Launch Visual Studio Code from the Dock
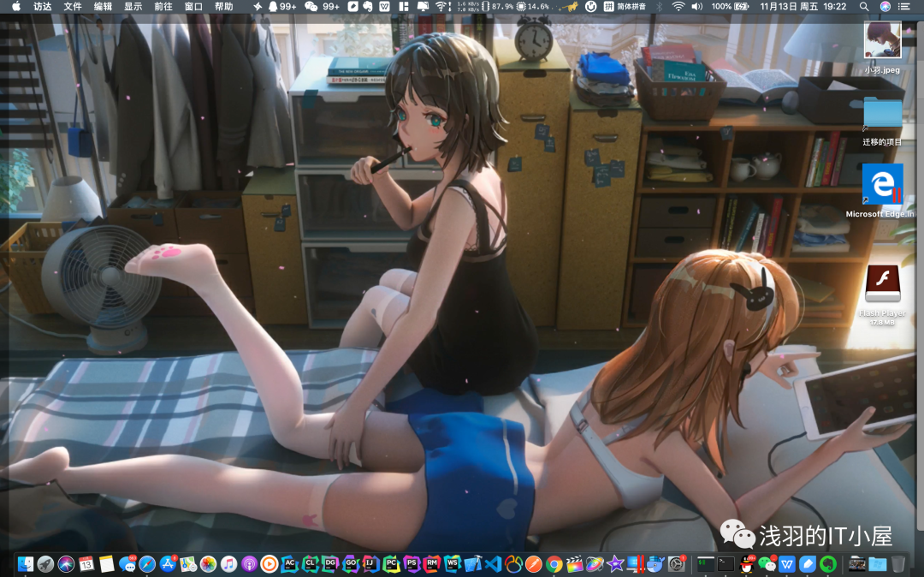Screen dimensions: 924x577 tap(494, 564)
